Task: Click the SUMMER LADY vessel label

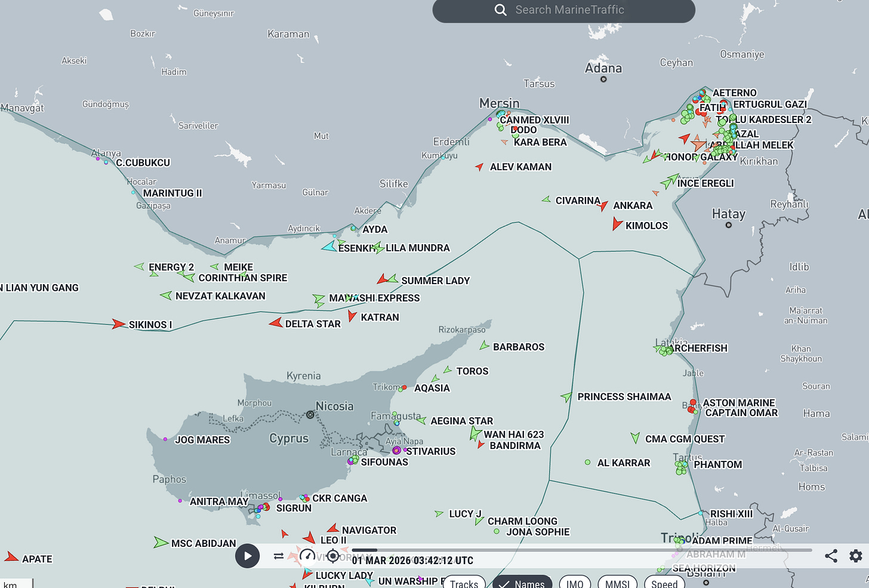Action: click(436, 281)
